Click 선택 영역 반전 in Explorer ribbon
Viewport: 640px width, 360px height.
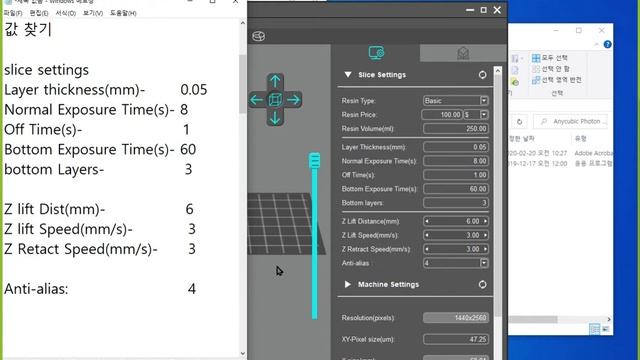point(557,80)
